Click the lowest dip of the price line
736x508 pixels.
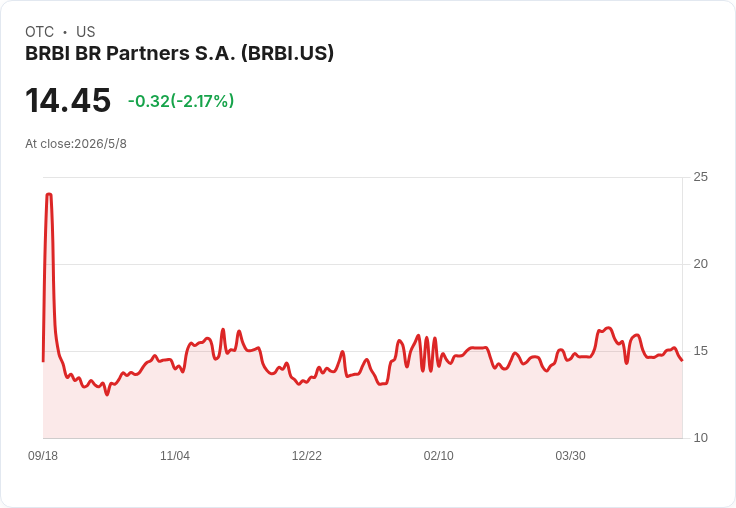(x=107, y=394)
